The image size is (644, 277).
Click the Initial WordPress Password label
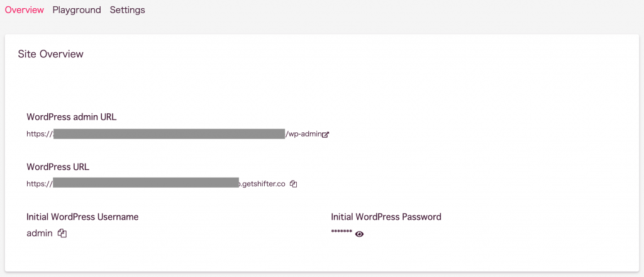click(x=386, y=217)
